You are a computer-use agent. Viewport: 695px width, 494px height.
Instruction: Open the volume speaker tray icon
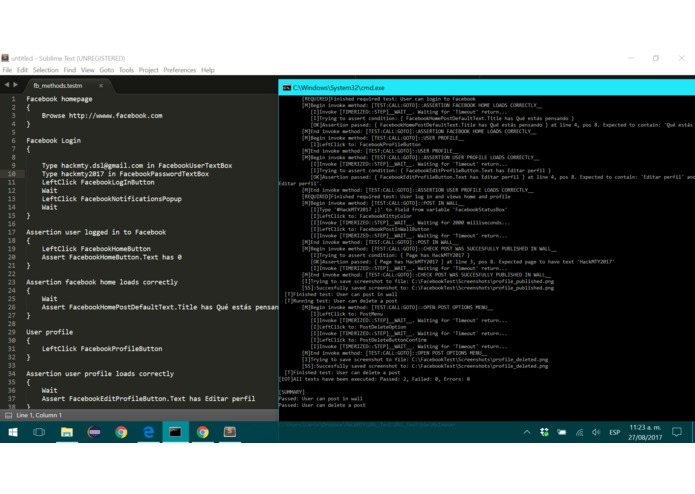pyautogui.click(x=596, y=432)
